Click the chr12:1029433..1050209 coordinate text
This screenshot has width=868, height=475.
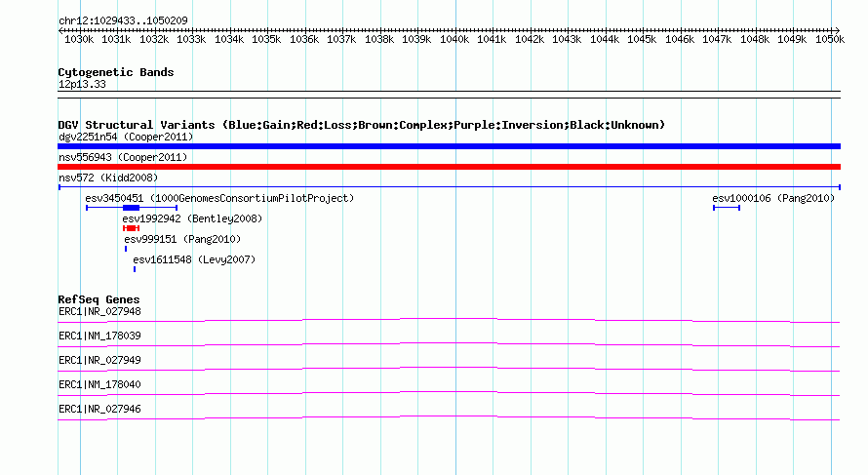[x=123, y=21]
